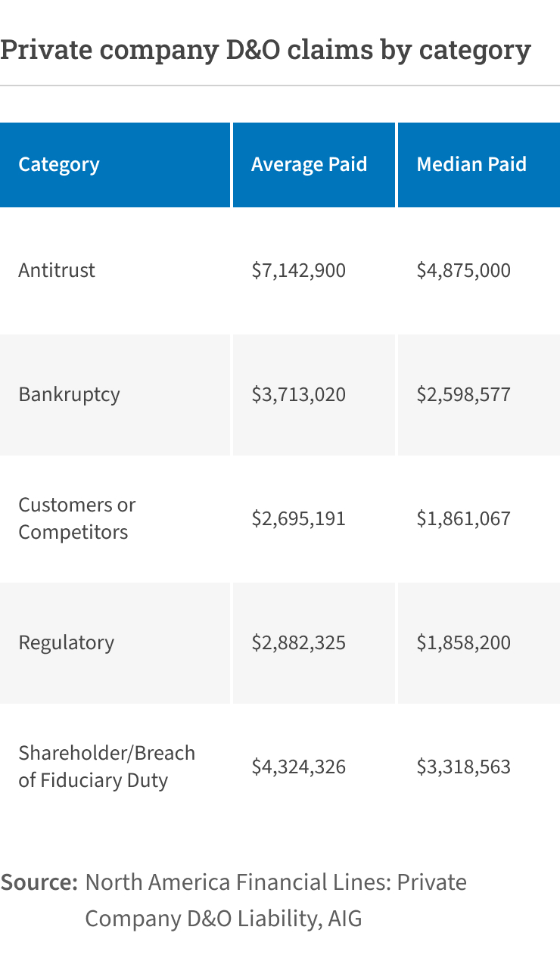
Task: Click the Average Paid column header
Action: click(309, 165)
